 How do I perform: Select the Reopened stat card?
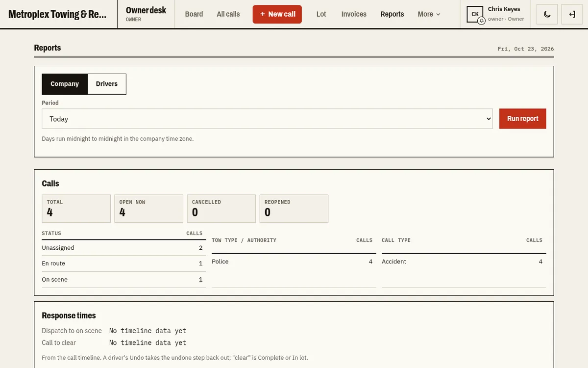294,209
